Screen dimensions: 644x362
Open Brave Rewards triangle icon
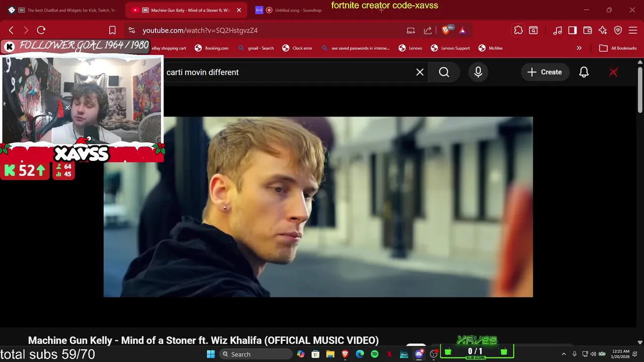coord(462,30)
